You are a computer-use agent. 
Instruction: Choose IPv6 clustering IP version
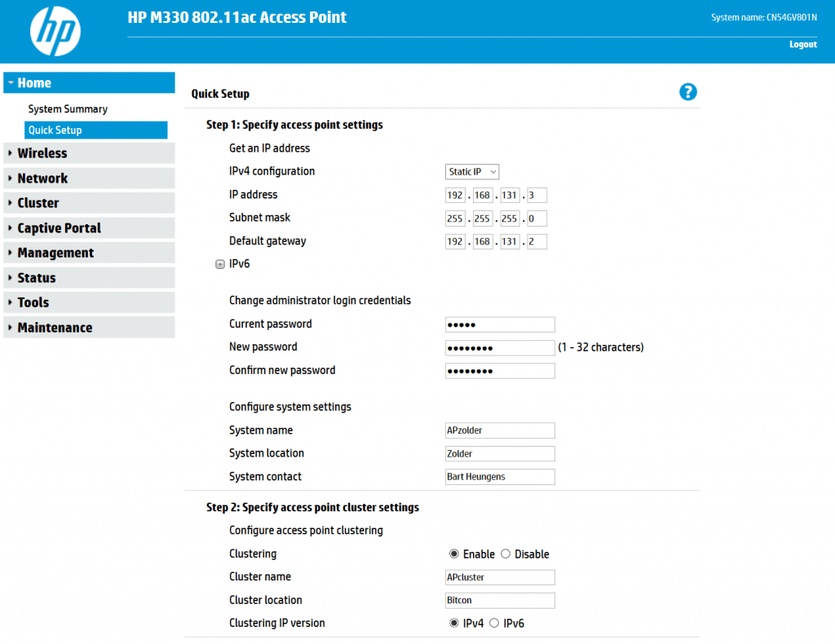[x=494, y=624]
